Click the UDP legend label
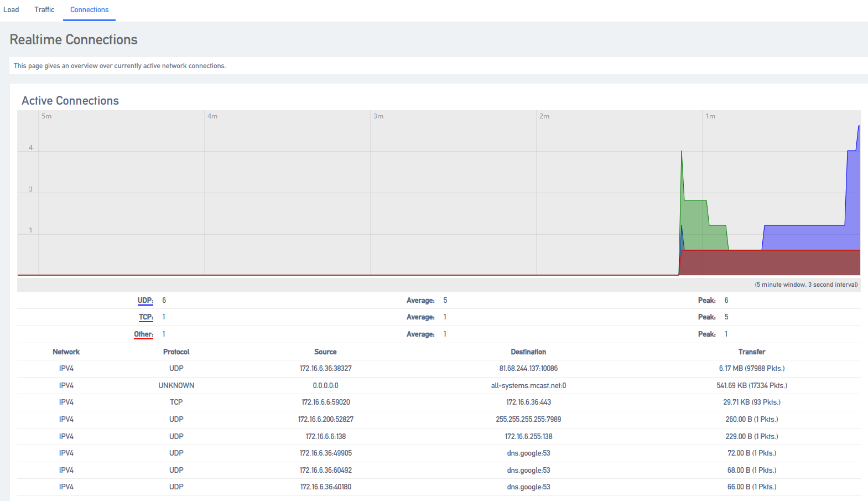 (x=145, y=301)
